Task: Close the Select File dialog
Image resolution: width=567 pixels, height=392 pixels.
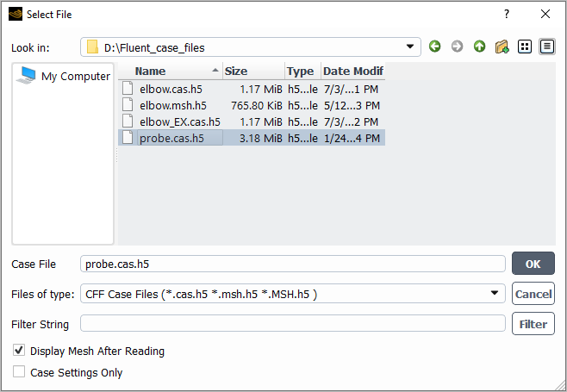Action: tap(545, 14)
